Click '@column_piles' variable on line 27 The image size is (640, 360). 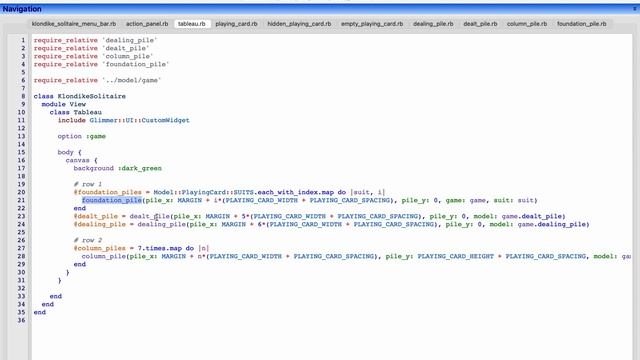100,248
